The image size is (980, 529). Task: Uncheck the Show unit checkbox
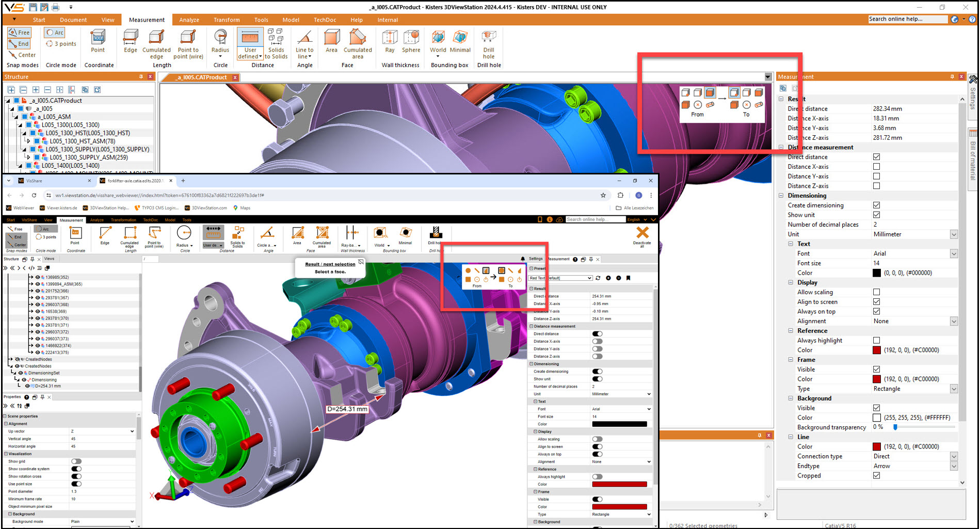point(876,215)
